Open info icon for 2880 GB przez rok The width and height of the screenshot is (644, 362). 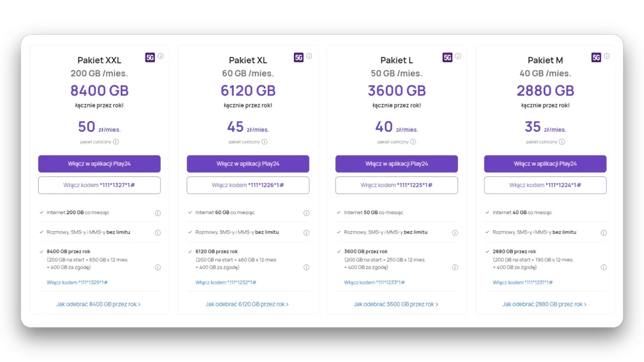604,267
